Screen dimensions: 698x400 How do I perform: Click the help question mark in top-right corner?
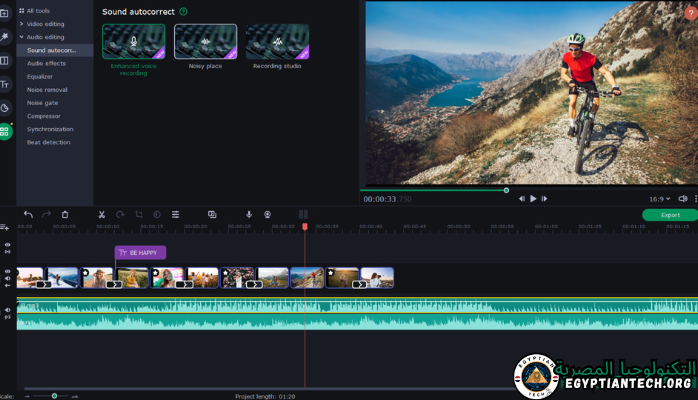coord(691,12)
